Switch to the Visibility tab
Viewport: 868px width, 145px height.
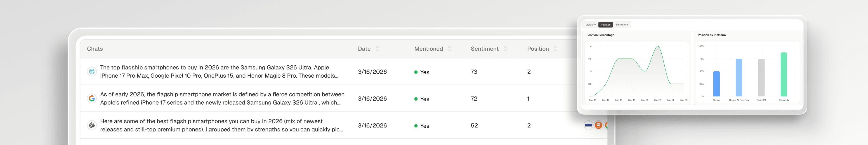(590, 25)
